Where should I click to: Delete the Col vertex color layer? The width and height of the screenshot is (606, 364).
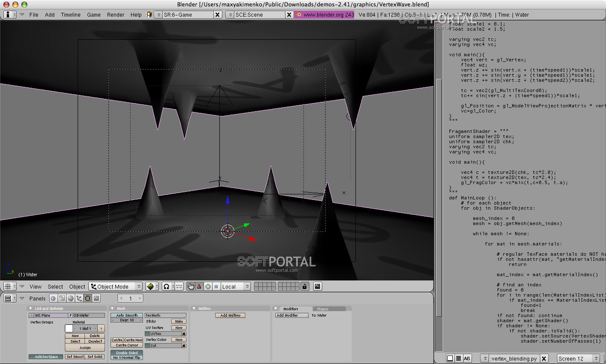click(184, 346)
